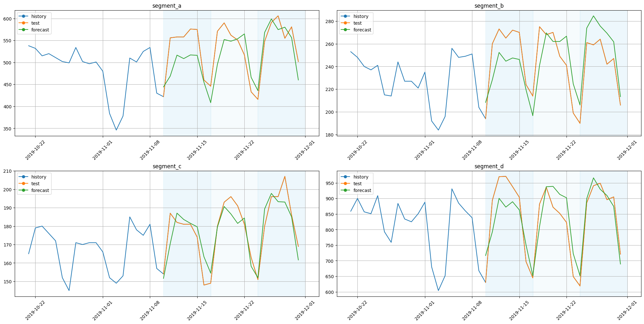Click the forecast peak near 285 in segment_b
Image resolution: width=644 pixels, height=324 pixels.
click(593, 16)
